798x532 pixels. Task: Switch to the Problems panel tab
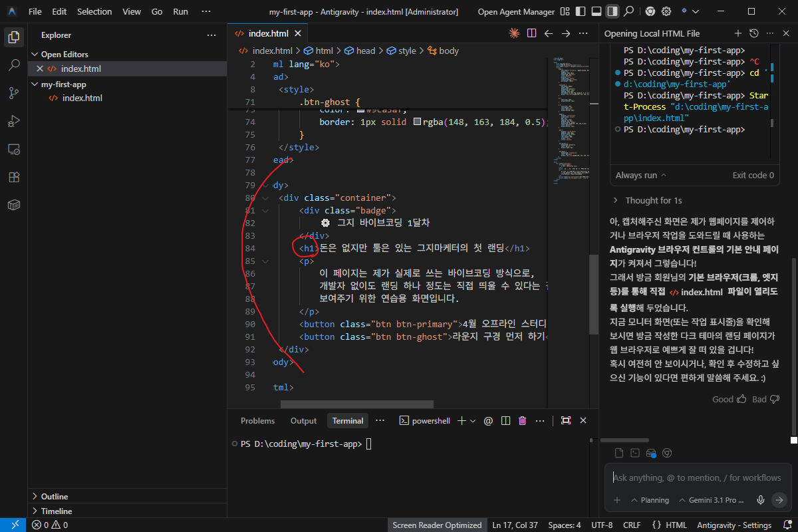257,420
